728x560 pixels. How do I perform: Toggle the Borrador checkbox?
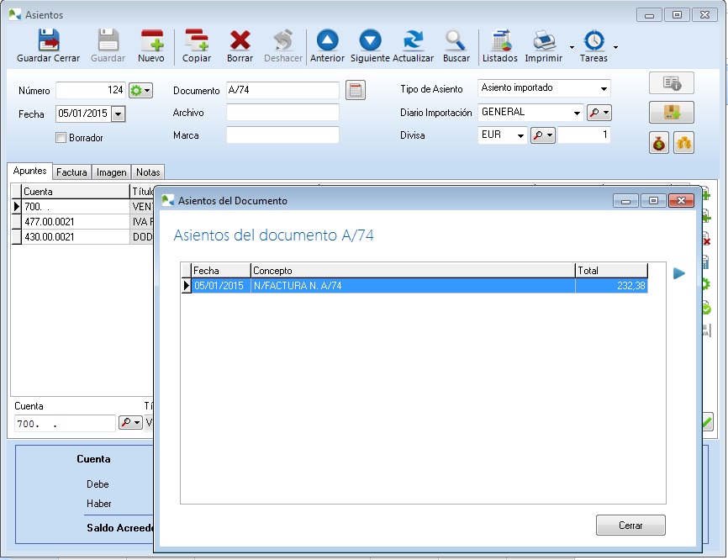click(x=61, y=137)
